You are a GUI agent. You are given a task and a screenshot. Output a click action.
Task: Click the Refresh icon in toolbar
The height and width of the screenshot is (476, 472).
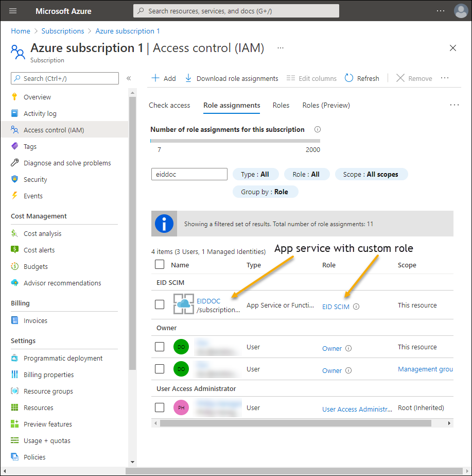(x=349, y=78)
